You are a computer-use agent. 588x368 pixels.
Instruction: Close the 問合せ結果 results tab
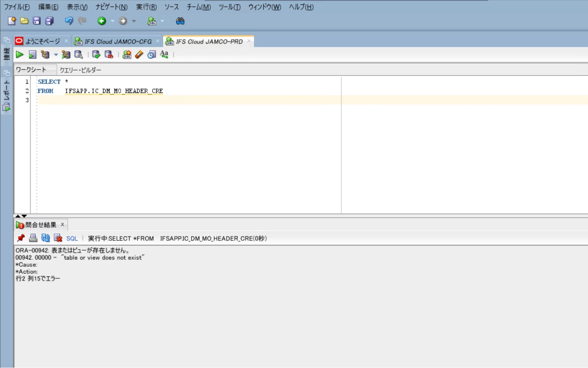(62, 225)
